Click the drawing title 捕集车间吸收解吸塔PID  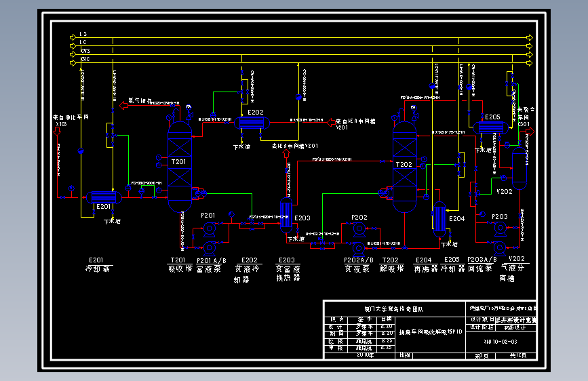coord(431,332)
